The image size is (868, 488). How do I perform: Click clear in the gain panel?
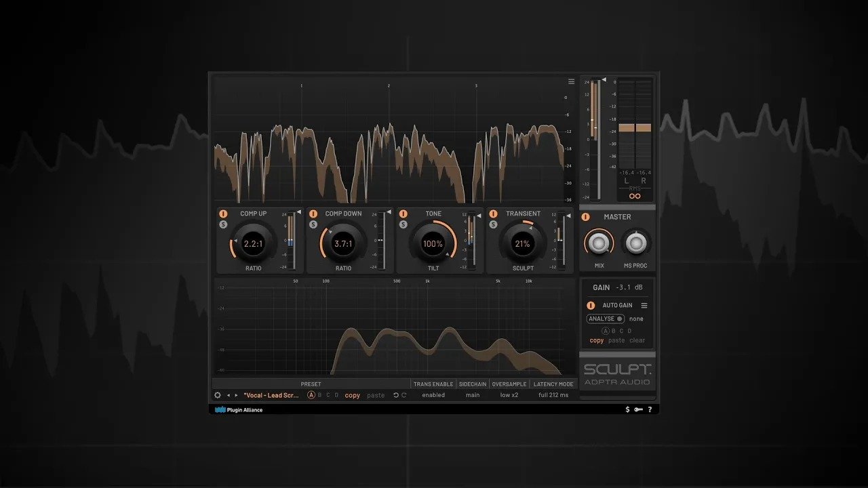[x=637, y=341]
